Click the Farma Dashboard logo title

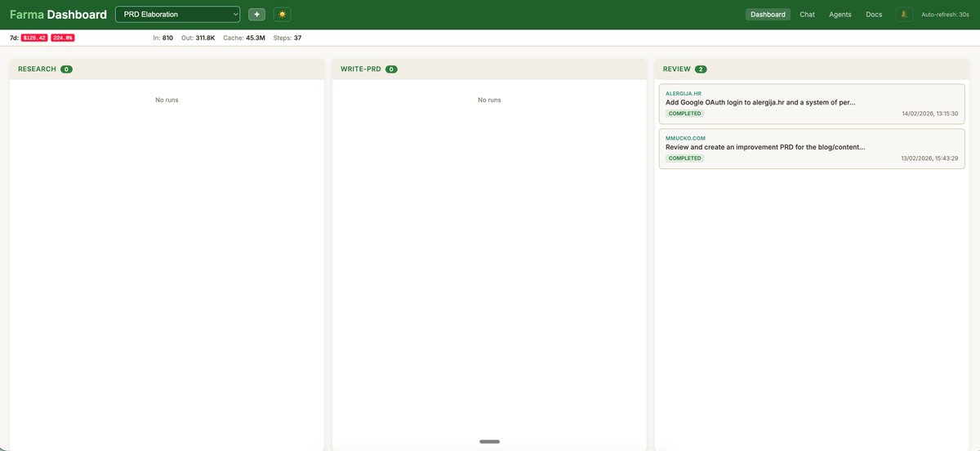click(58, 14)
